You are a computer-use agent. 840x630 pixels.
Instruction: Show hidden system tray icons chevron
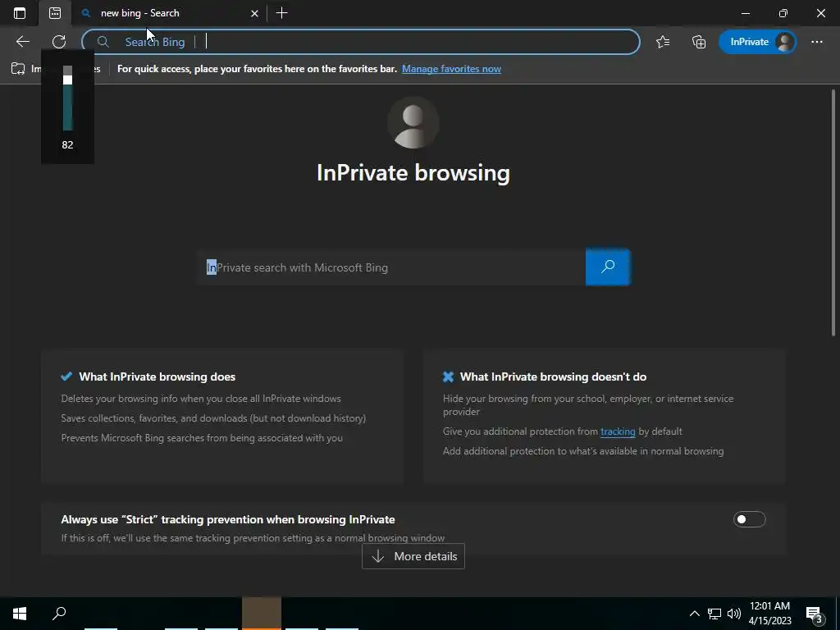(x=694, y=614)
